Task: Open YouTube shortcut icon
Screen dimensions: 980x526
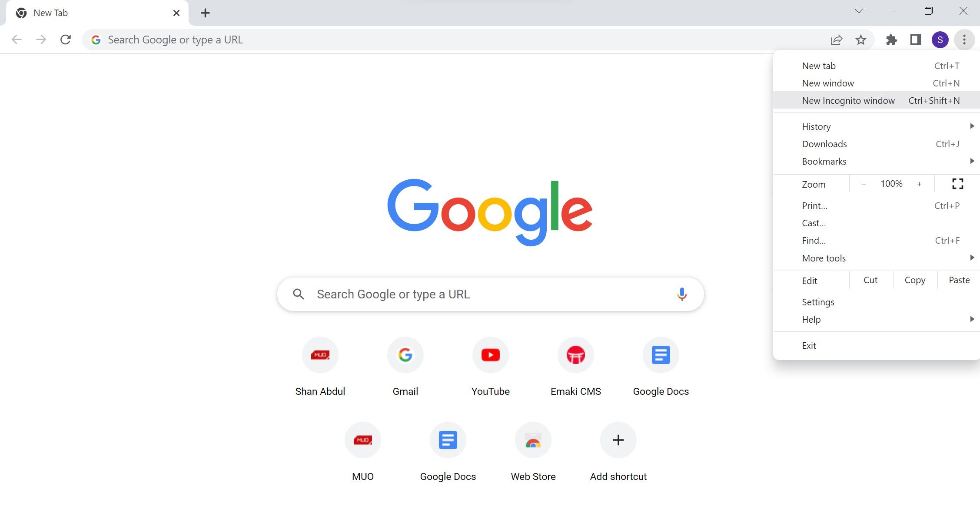Action: pos(490,354)
